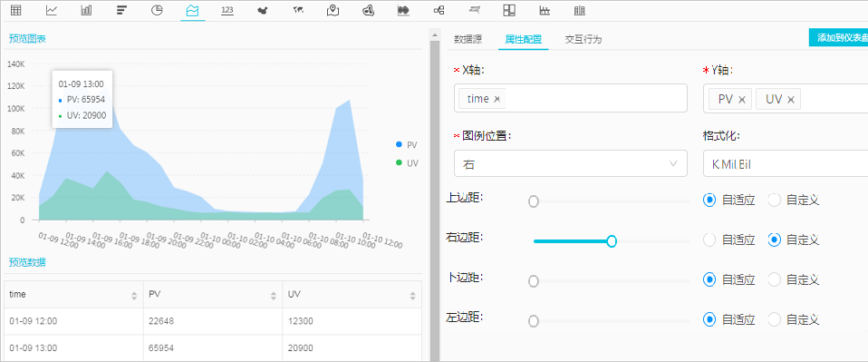Viewport: 868px width, 362px height.
Task: Click the 右边距 slider handle
Action: click(612, 241)
